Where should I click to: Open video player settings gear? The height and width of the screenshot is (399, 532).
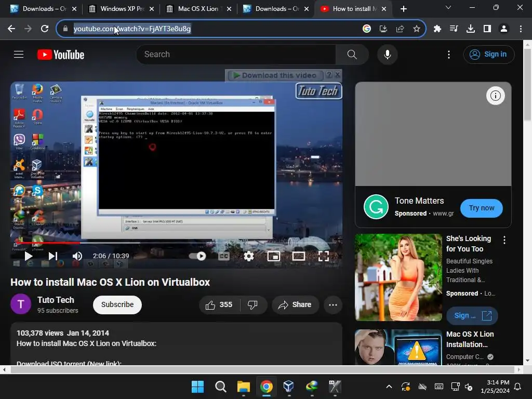coord(249,256)
